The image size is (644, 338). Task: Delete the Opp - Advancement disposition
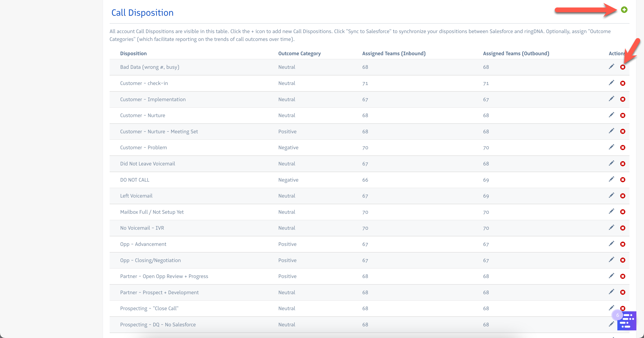(623, 244)
